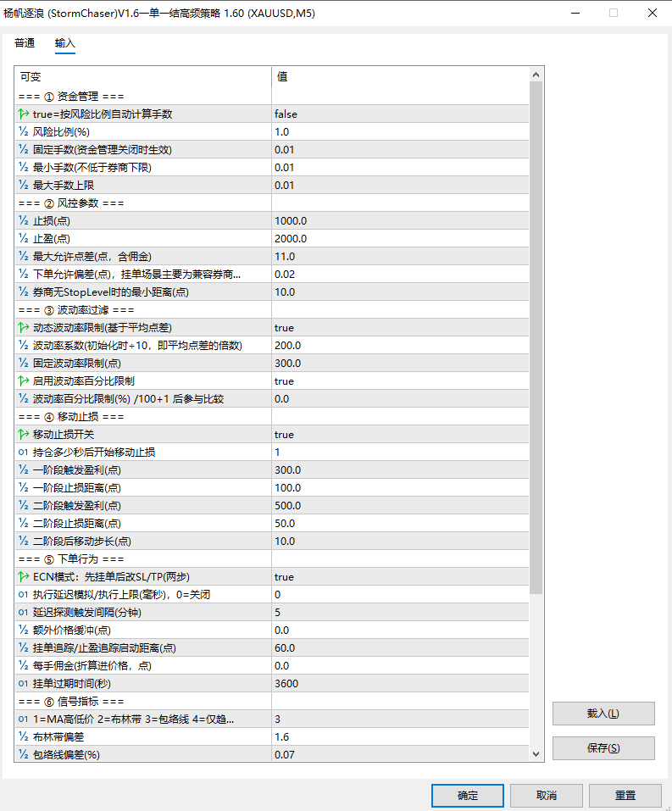672x811 pixels.
Task: Click the double-type icon beside 二阶段止损距离(点)
Action: (23, 523)
